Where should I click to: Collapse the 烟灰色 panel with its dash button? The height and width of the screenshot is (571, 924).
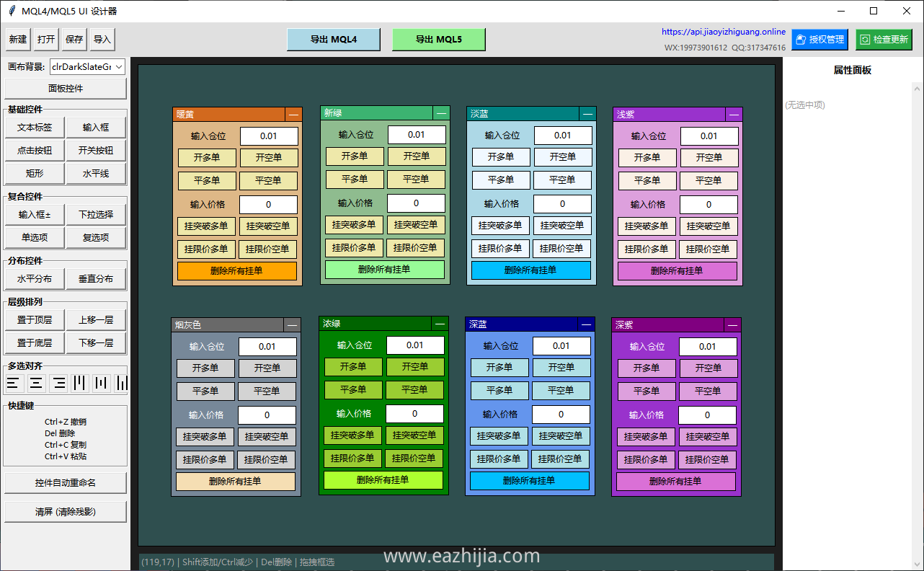tap(292, 325)
